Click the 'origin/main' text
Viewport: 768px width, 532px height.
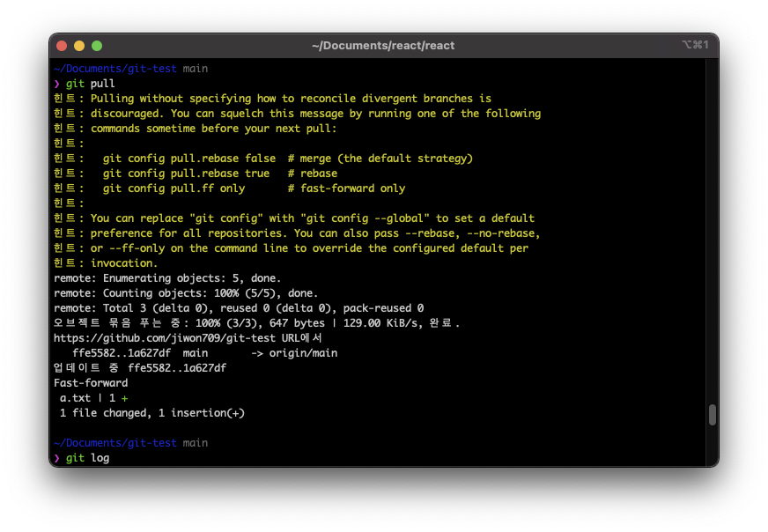(303, 353)
